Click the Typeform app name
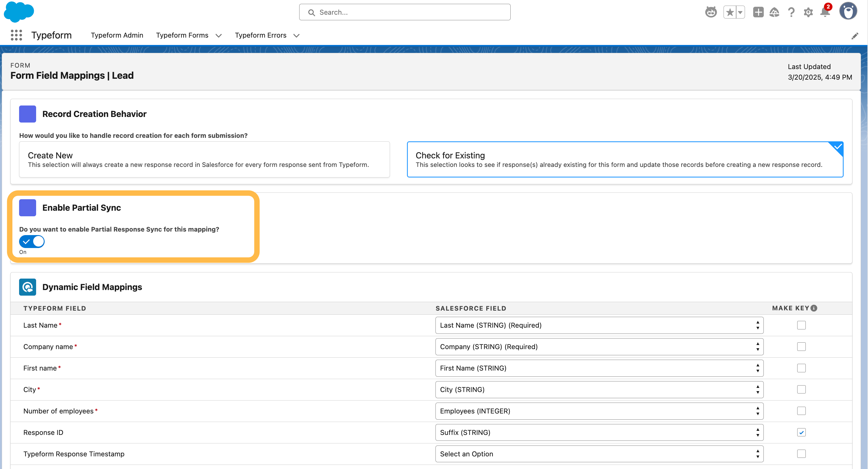This screenshot has height=469, width=868. coord(52,35)
